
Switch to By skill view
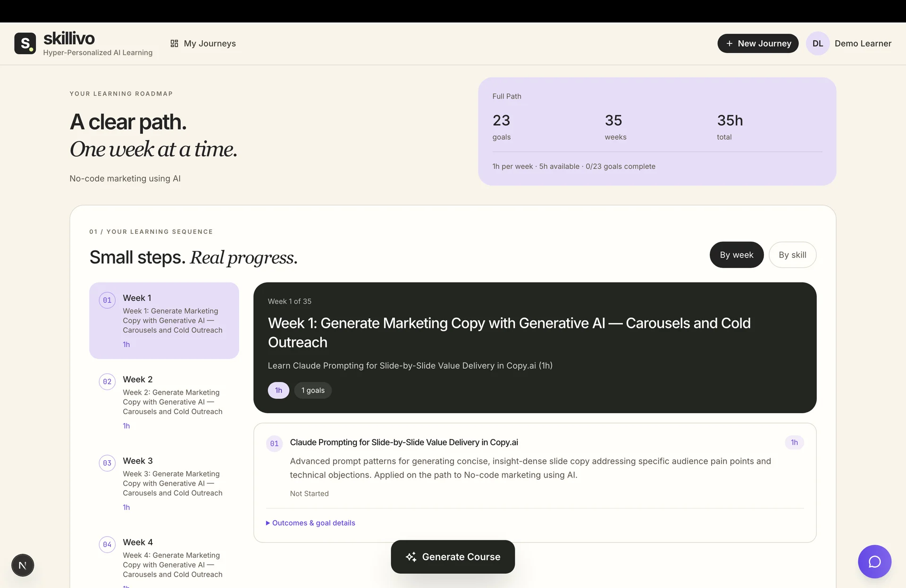(792, 255)
